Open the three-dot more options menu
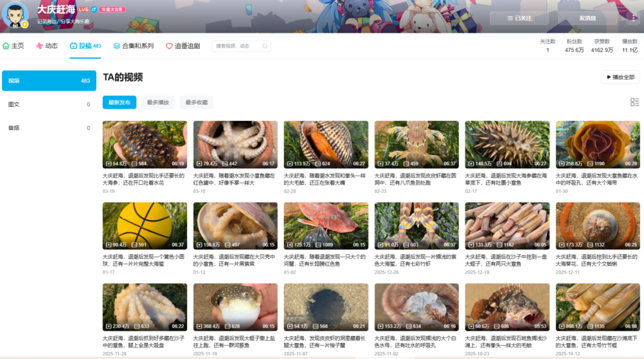The width and height of the screenshot is (644, 359). 633,18
